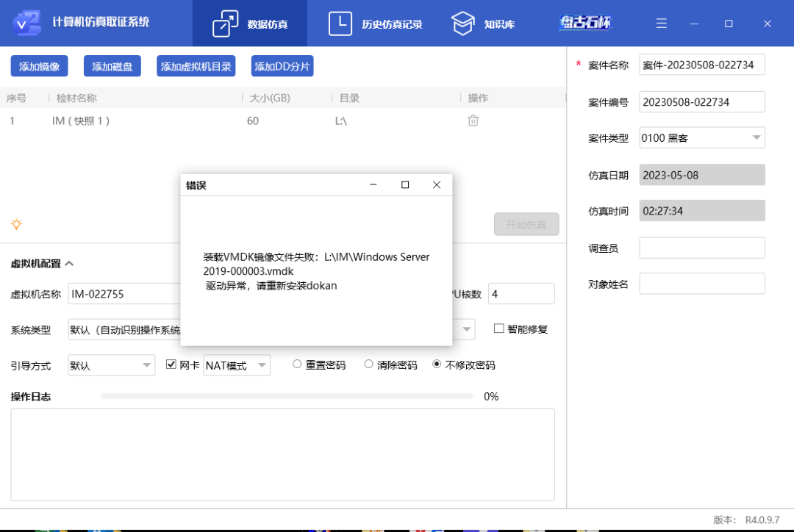794x532 pixels.
Task: Select the 不修改密码 radio button
Action: (x=437, y=364)
